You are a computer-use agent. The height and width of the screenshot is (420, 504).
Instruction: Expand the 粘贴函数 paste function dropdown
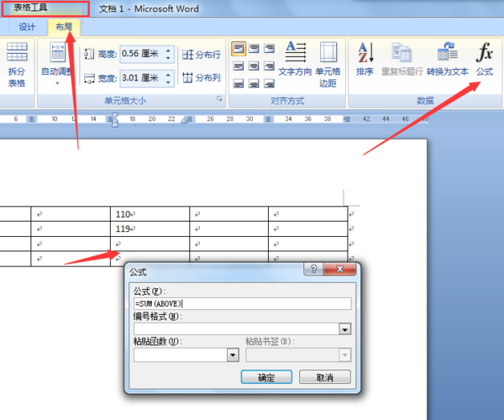(x=233, y=355)
